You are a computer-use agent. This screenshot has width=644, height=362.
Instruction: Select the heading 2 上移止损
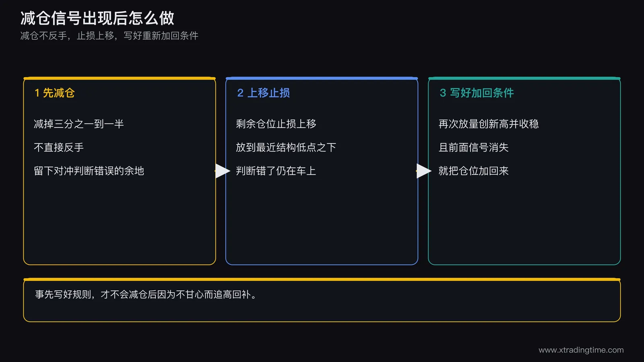[x=264, y=93]
